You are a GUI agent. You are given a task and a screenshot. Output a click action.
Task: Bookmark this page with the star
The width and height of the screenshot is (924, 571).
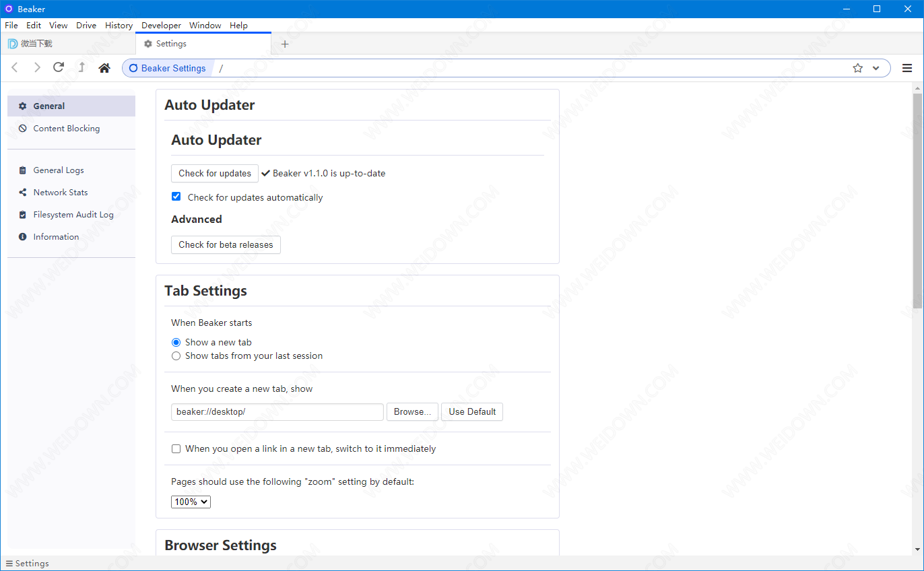[x=857, y=68]
